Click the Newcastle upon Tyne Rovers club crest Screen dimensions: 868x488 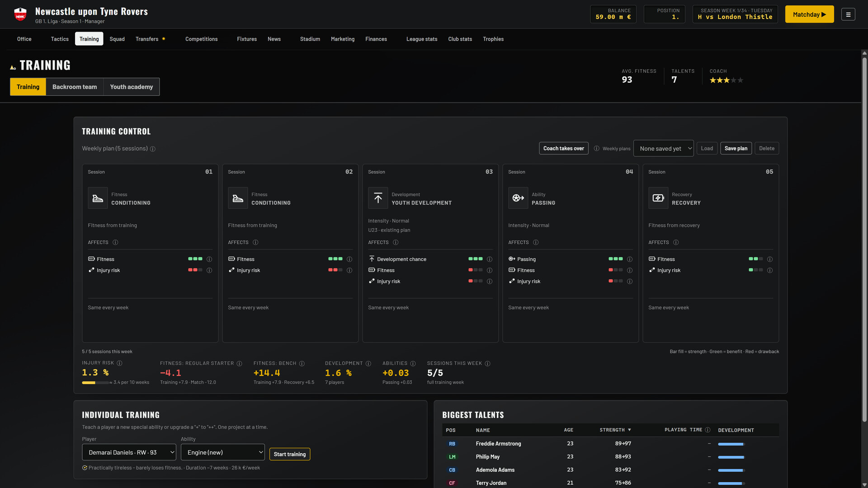[x=20, y=14]
